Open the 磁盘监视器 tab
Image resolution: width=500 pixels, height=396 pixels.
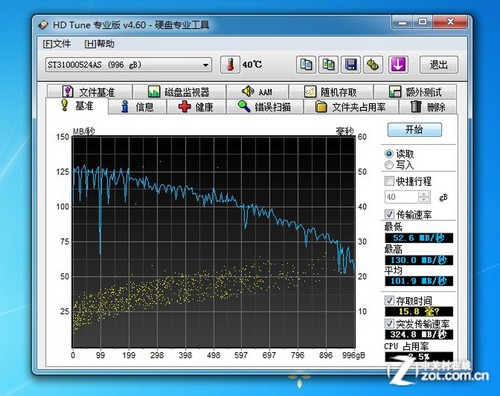coord(179,92)
